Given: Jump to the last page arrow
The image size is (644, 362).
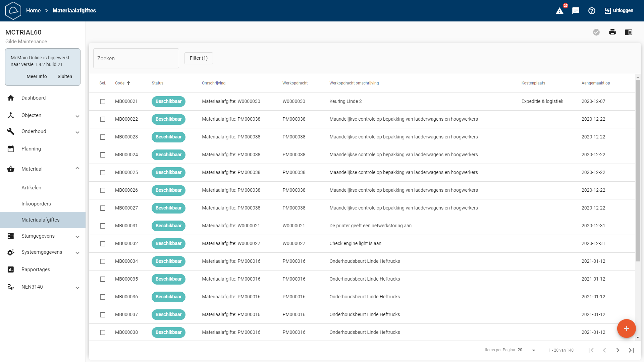Looking at the screenshot, I should click(631, 350).
